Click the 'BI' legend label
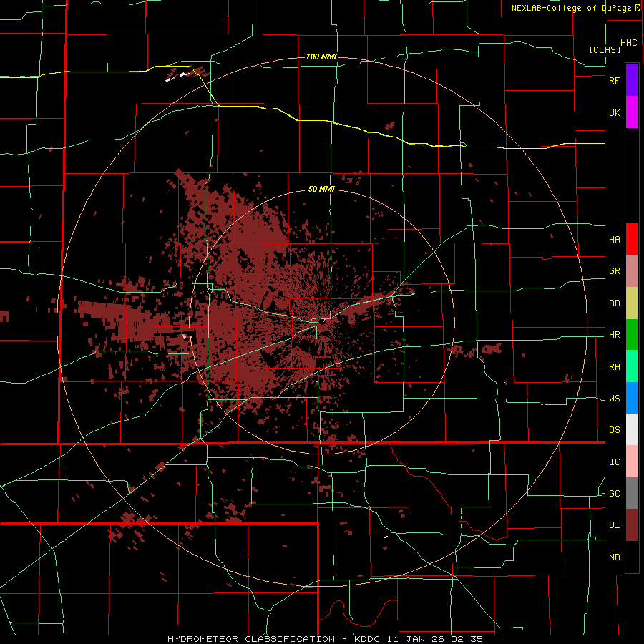Viewport: 644px width, 644px height. pyautogui.click(x=614, y=525)
